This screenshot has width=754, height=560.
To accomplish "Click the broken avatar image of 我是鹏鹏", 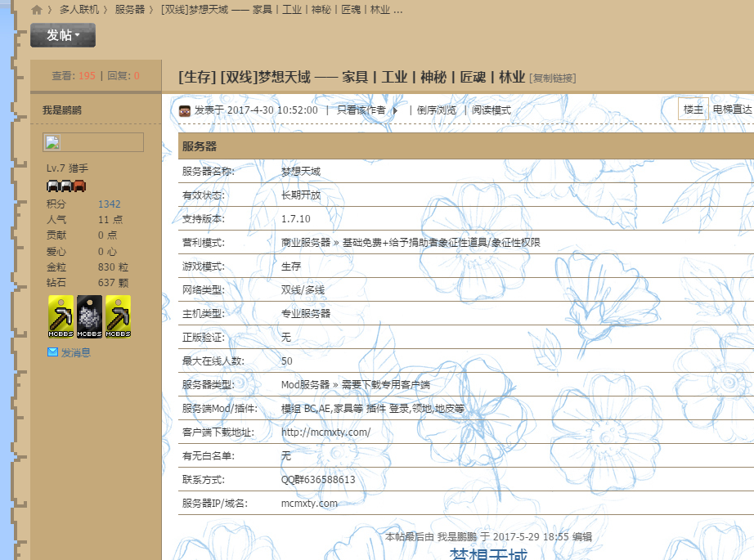I will [x=51, y=142].
